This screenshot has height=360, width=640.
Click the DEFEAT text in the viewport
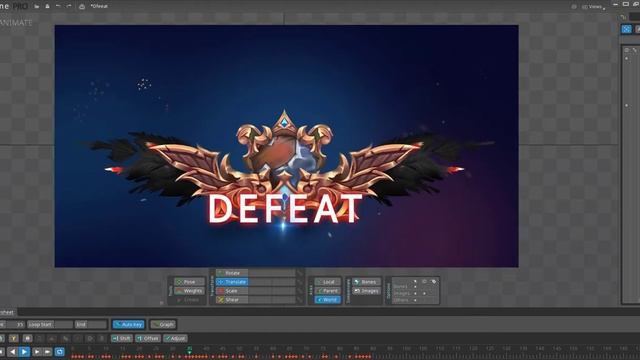tap(285, 209)
